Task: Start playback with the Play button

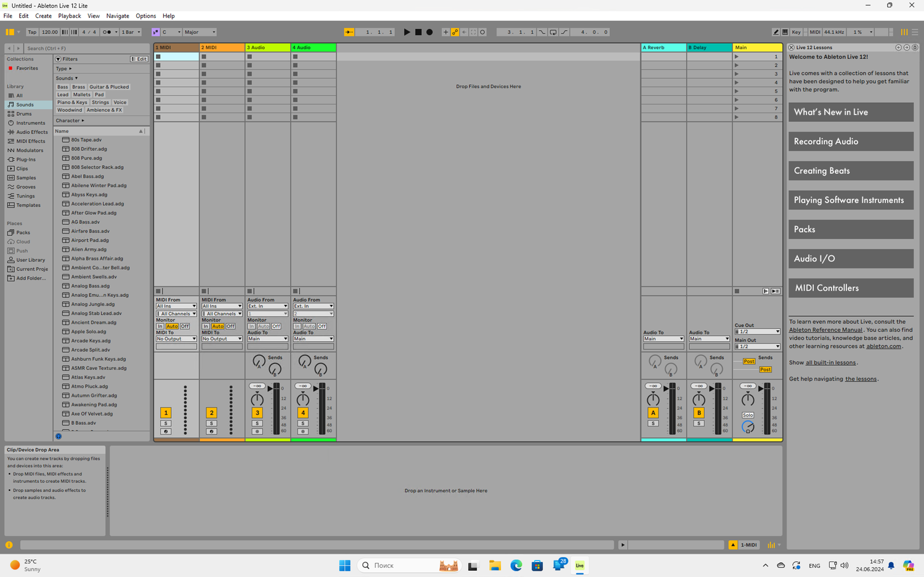Action: click(x=407, y=32)
